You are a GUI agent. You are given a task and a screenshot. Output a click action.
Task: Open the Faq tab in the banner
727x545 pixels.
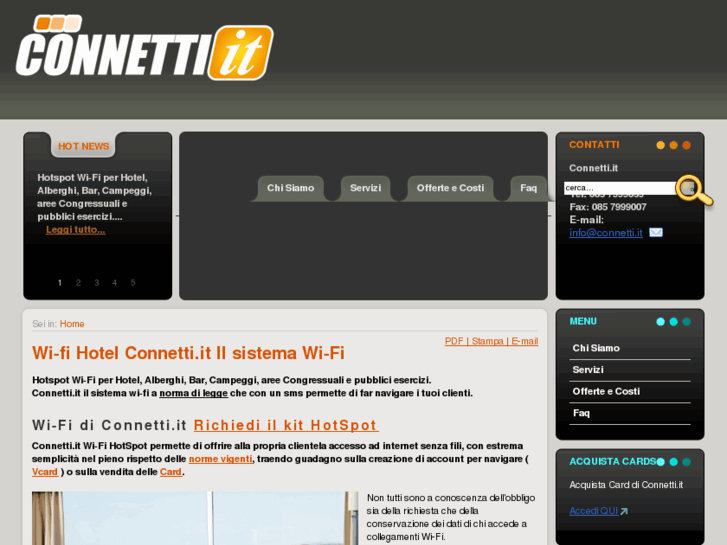528,188
